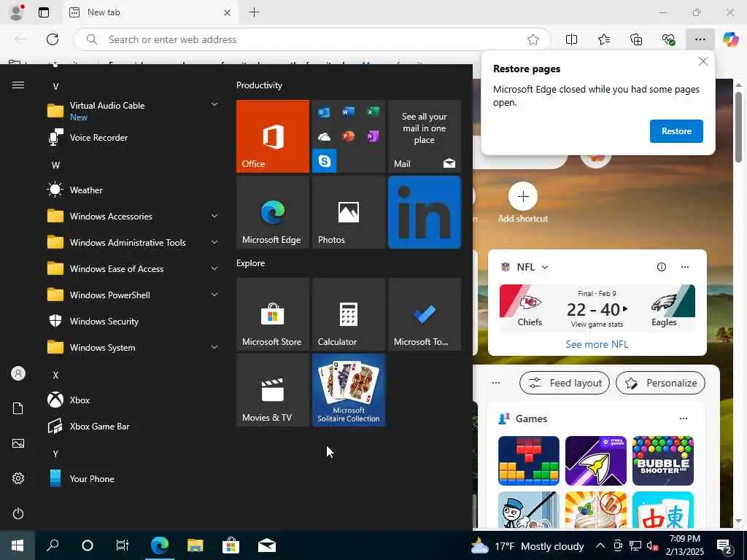Open the Microsoft To Do tile
747x560 pixels.
pyautogui.click(x=425, y=314)
